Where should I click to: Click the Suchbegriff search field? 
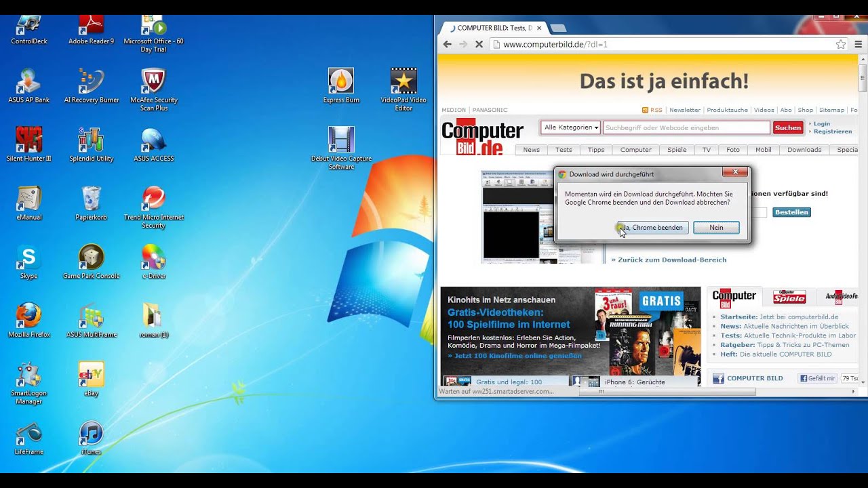click(686, 127)
